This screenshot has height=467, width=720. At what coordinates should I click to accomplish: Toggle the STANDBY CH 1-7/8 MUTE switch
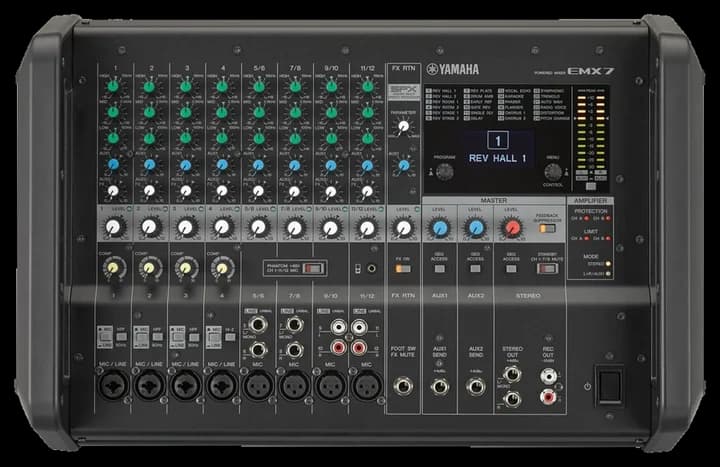pos(547,269)
